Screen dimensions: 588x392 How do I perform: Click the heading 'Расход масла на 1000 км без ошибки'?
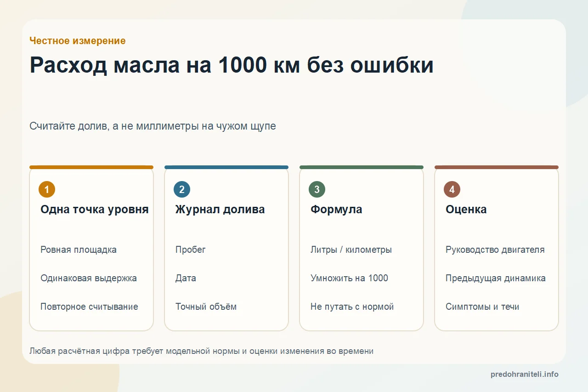click(x=232, y=65)
